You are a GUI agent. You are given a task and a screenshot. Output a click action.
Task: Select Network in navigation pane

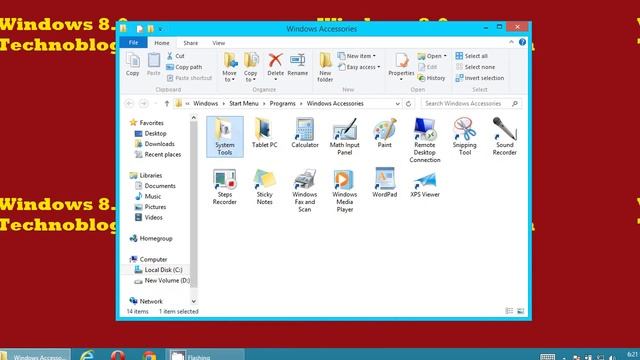[x=146, y=301]
